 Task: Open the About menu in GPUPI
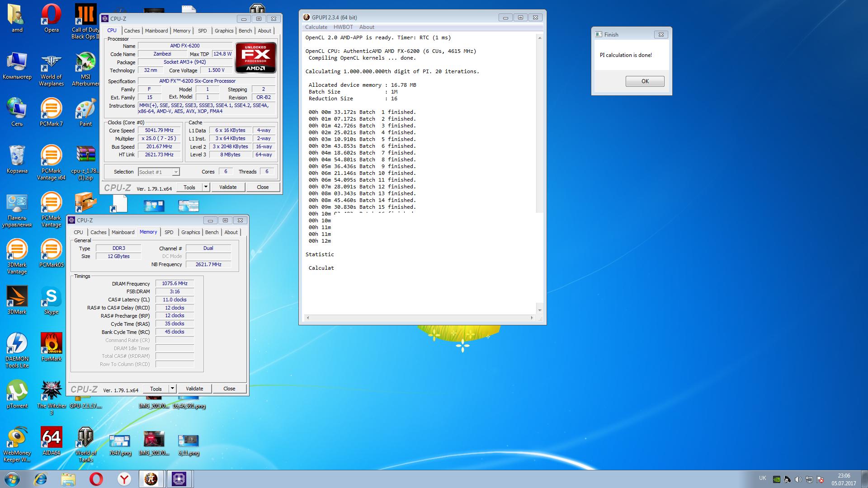(367, 27)
